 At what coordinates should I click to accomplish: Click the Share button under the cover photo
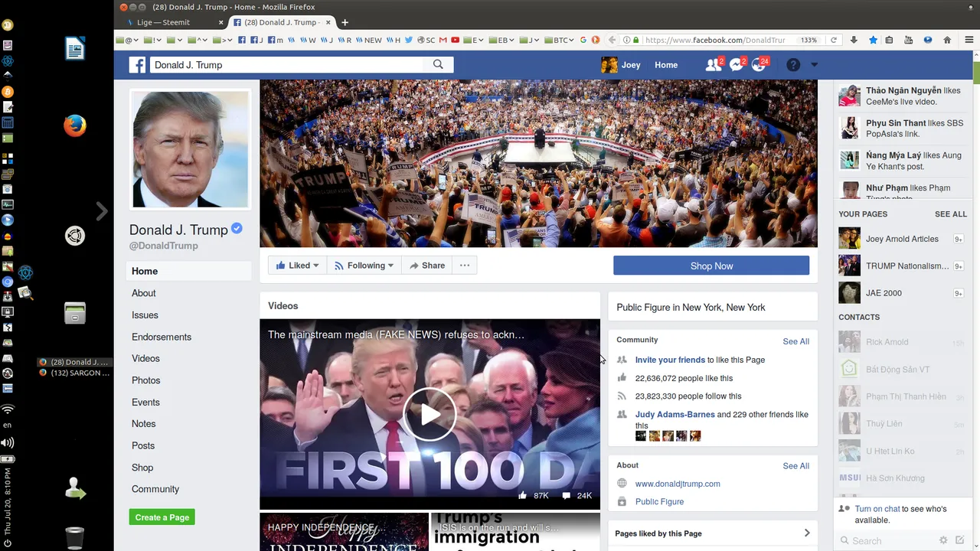[426, 266]
